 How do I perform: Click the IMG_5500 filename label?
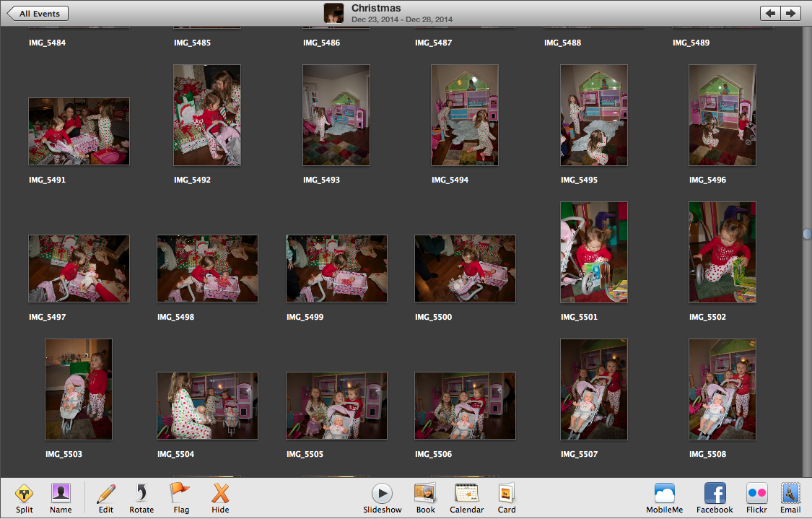[434, 317]
